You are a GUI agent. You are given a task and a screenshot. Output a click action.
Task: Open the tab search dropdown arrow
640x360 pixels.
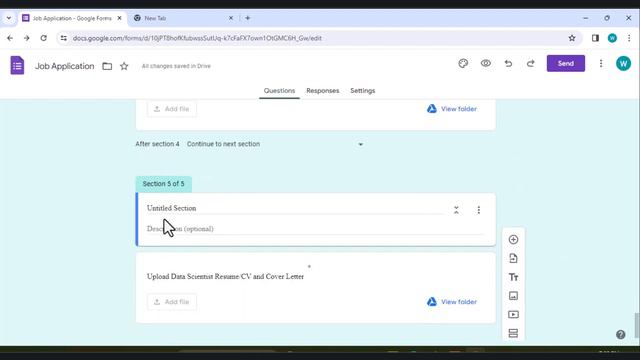(x=9, y=18)
